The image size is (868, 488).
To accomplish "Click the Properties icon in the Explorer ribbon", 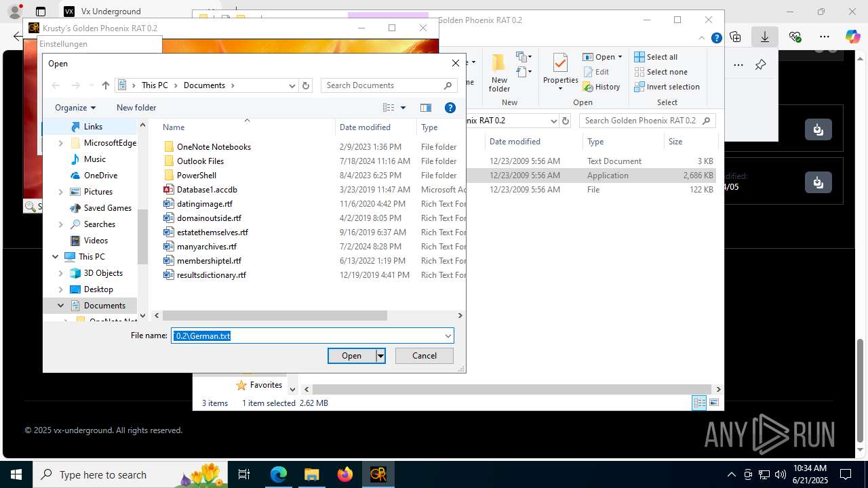I will click(560, 64).
